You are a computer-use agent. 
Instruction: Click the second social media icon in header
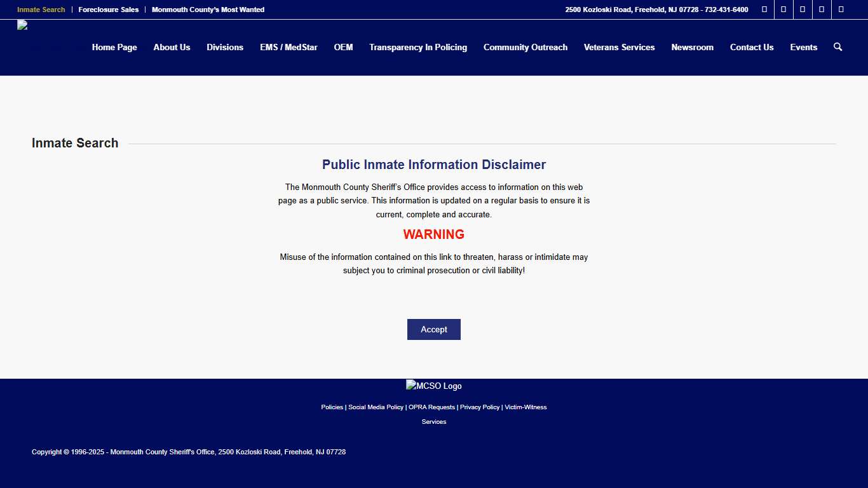(783, 10)
